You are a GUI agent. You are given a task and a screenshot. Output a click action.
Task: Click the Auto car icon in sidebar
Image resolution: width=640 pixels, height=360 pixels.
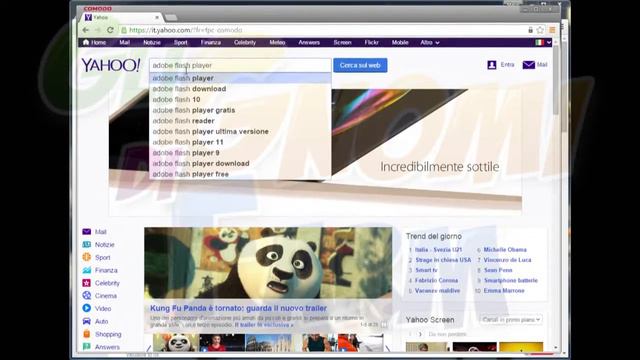click(x=87, y=321)
